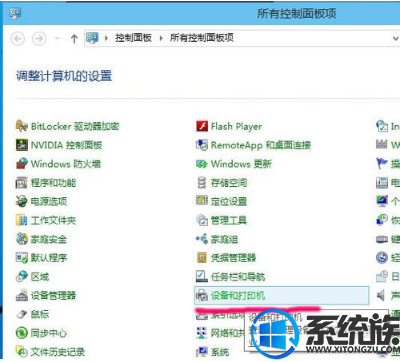The image size is (400, 362).
Task: Open the 电源选项 icon
Action: point(22,201)
